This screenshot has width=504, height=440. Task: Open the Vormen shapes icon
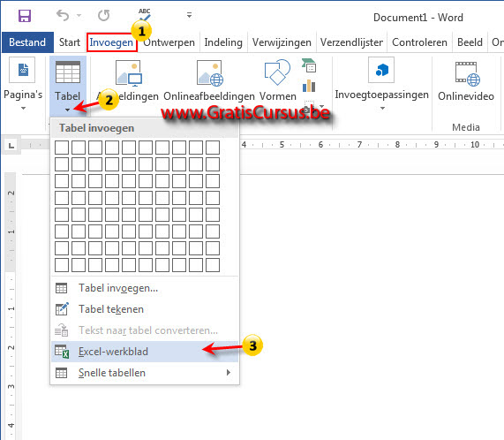(x=277, y=72)
